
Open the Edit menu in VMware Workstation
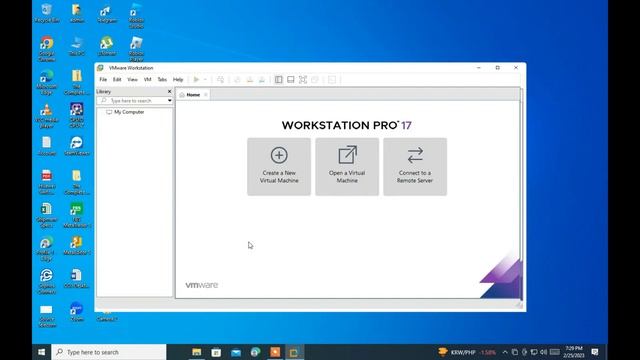coord(117,80)
